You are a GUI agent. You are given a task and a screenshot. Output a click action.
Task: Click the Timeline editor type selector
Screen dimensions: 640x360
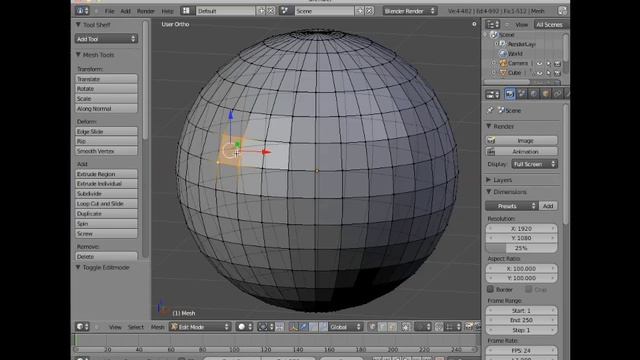[82, 359]
